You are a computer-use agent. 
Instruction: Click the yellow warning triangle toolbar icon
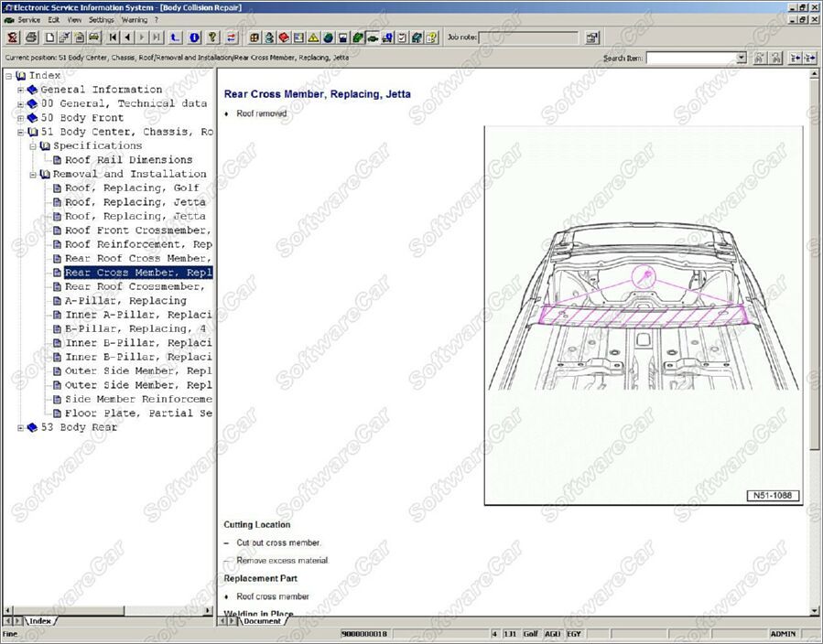tap(313, 38)
